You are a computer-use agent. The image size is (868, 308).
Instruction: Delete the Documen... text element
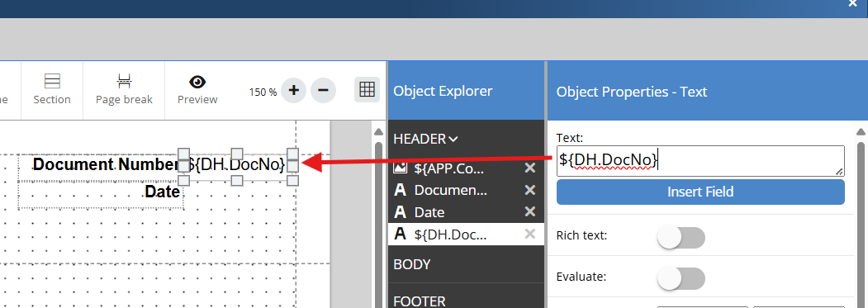click(529, 191)
